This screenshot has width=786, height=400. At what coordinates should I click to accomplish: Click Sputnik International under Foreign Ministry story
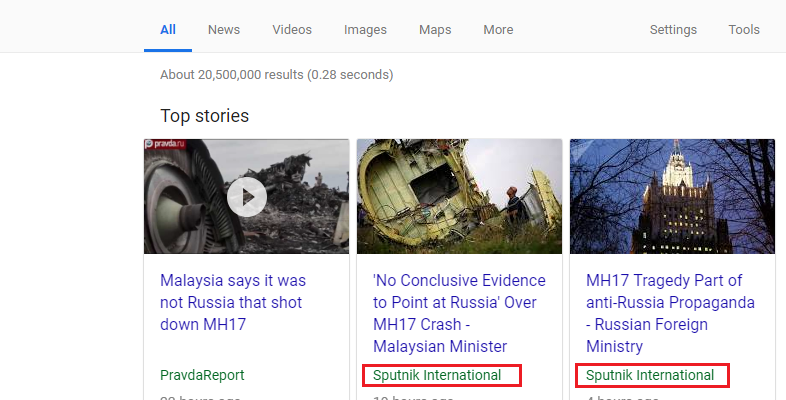click(650, 375)
